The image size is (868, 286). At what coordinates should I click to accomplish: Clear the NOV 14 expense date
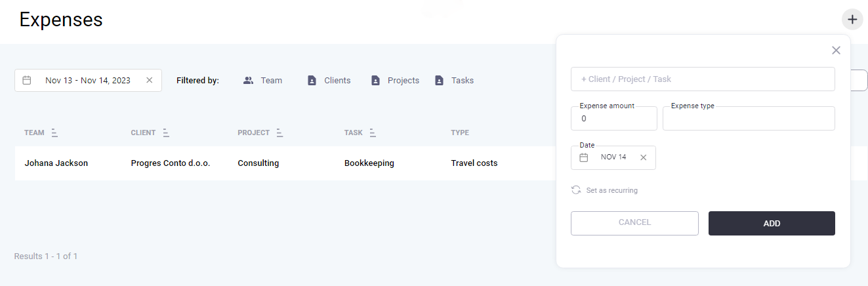tap(643, 157)
